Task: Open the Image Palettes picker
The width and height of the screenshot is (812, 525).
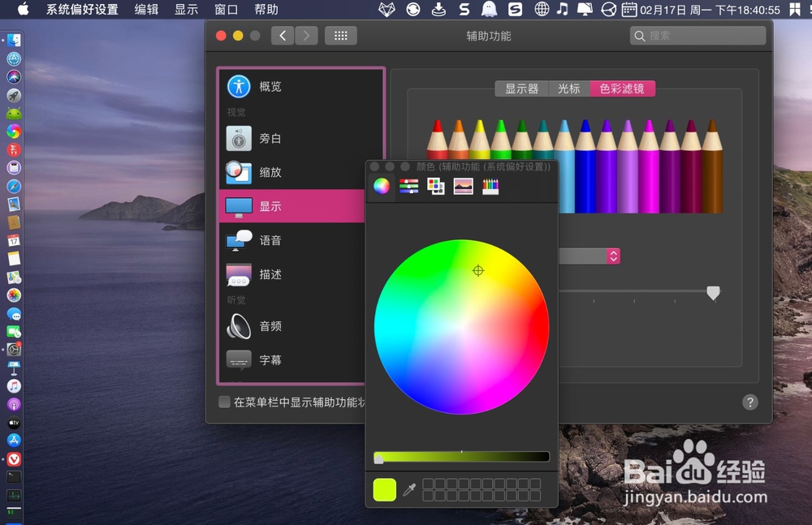Action: (462, 186)
